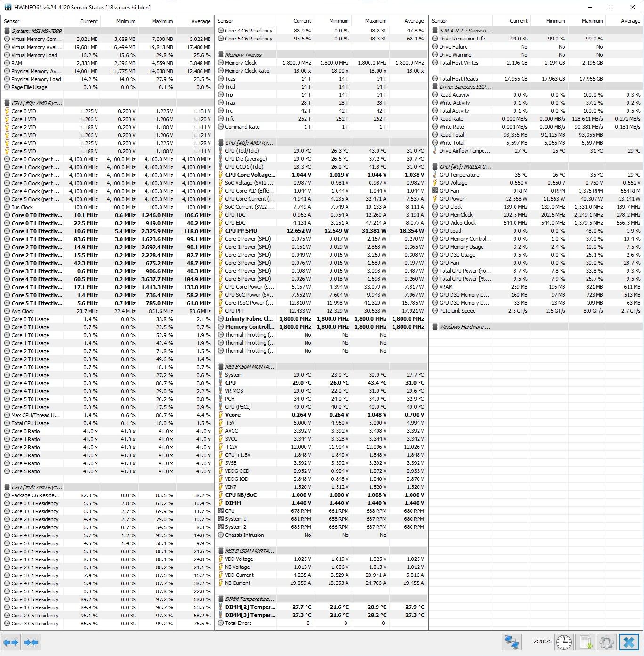The height and width of the screenshot is (656, 644).
Task: Select the Core 5 Ratio row
Action: click(x=108, y=471)
